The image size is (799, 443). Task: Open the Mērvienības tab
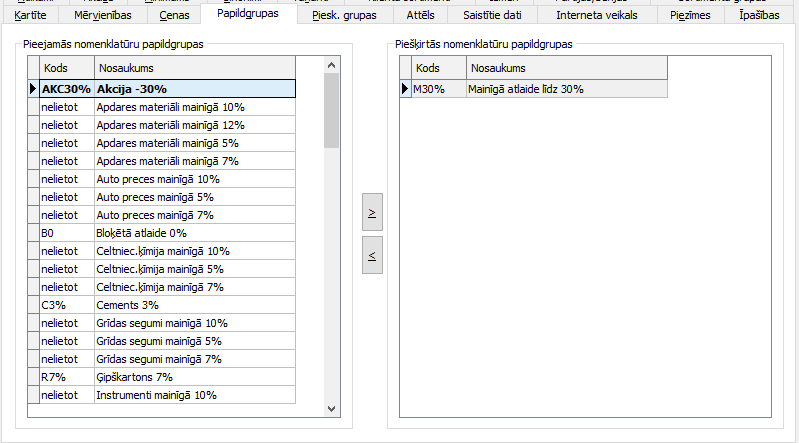click(x=102, y=15)
